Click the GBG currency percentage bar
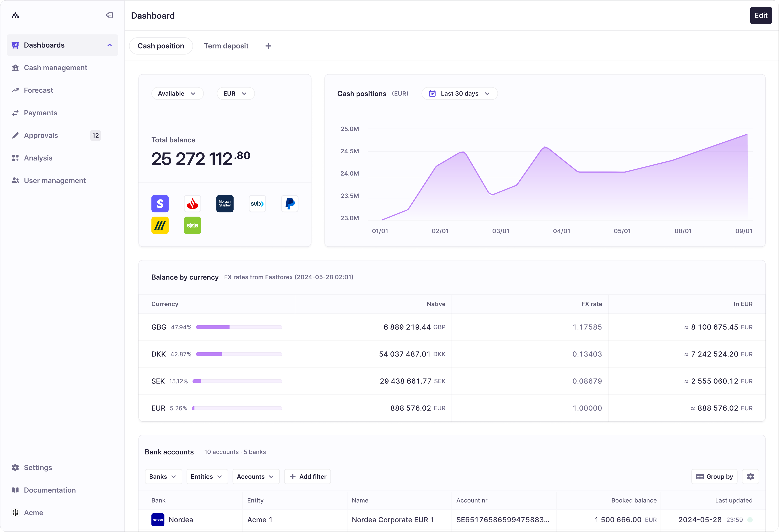Image resolution: width=779 pixels, height=532 pixels. 239,327
